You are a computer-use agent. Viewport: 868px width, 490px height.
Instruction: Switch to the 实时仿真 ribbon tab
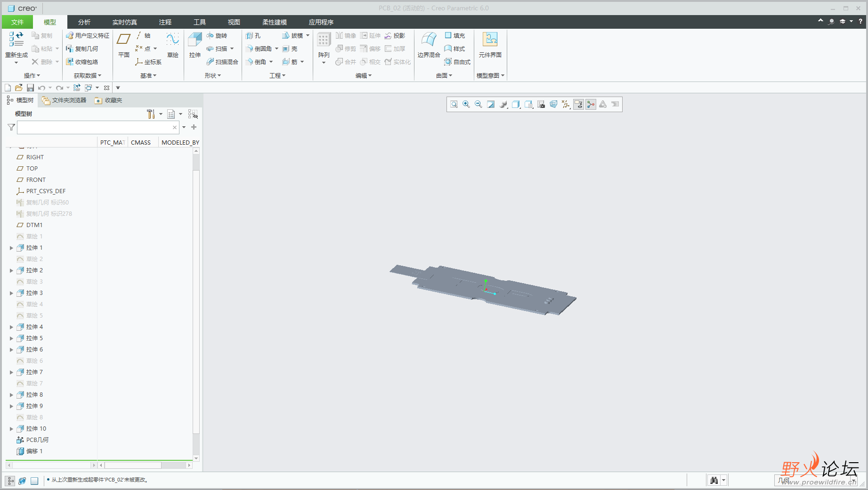[125, 22]
